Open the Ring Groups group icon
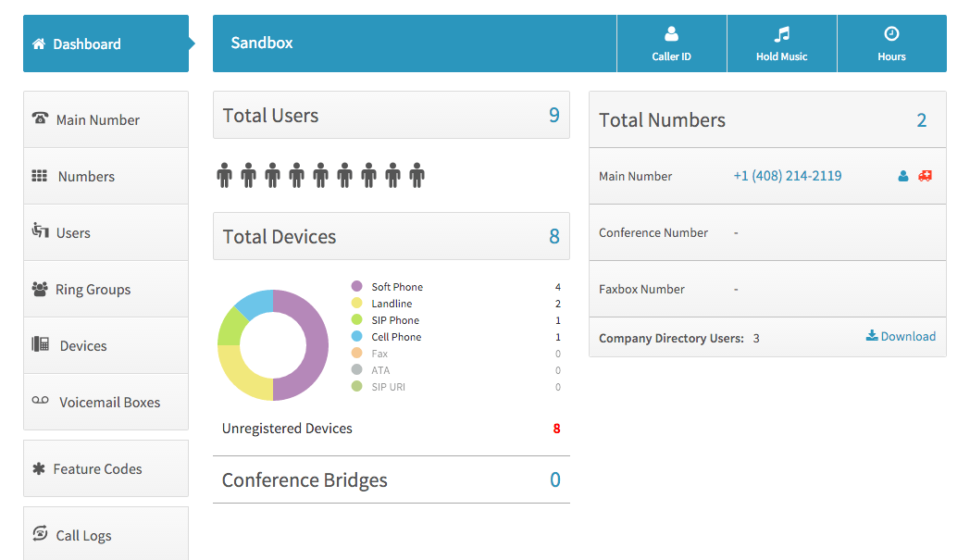Image resolution: width=970 pixels, height=560 pixels. (39, 288)
